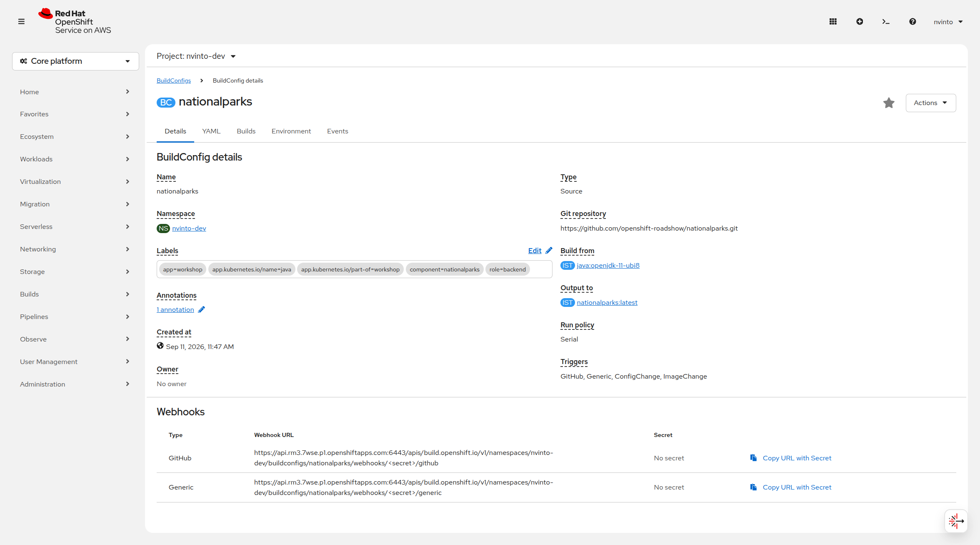Expand the Favorites navigation section
The image size is (980, 545).
pos(75,114)
